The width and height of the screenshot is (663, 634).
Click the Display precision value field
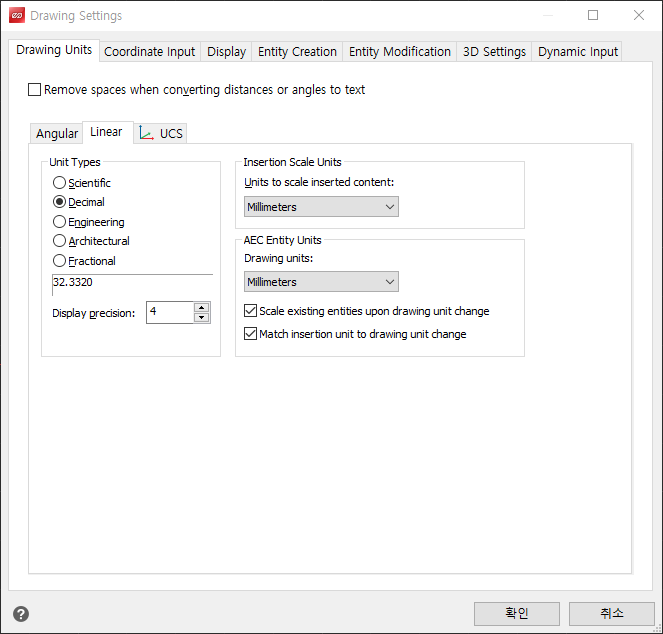[x=170, y=313]
